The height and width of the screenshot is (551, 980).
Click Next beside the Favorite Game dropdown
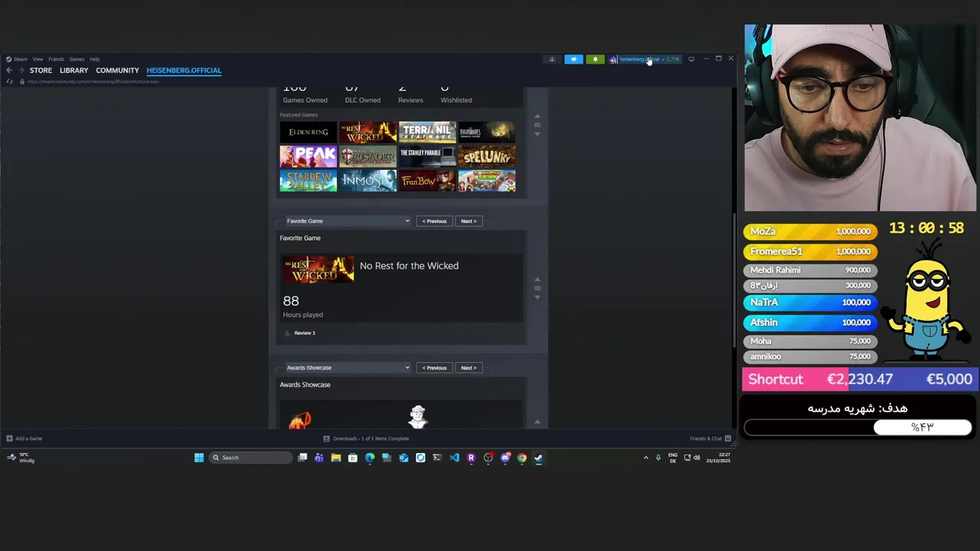tap(469, 221)
